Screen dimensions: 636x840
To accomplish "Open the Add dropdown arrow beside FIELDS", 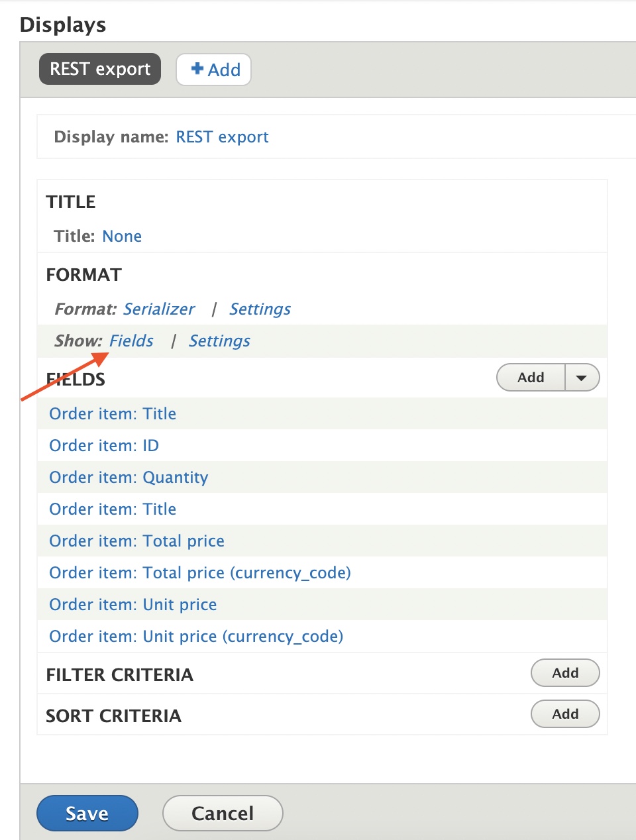I will point(581,377).
